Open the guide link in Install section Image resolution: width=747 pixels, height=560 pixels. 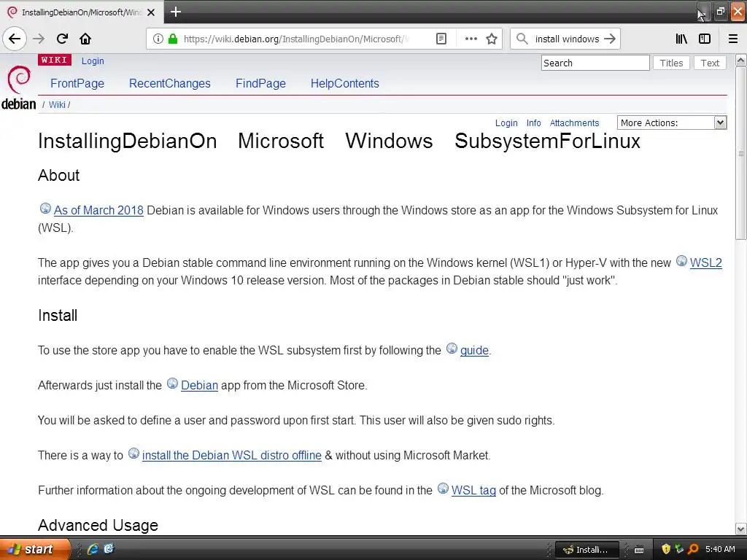[474, 350]
